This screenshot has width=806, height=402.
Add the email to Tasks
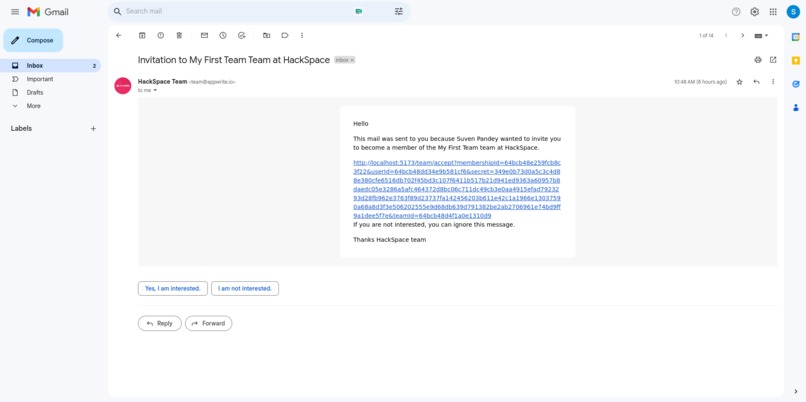pos(241,35)
